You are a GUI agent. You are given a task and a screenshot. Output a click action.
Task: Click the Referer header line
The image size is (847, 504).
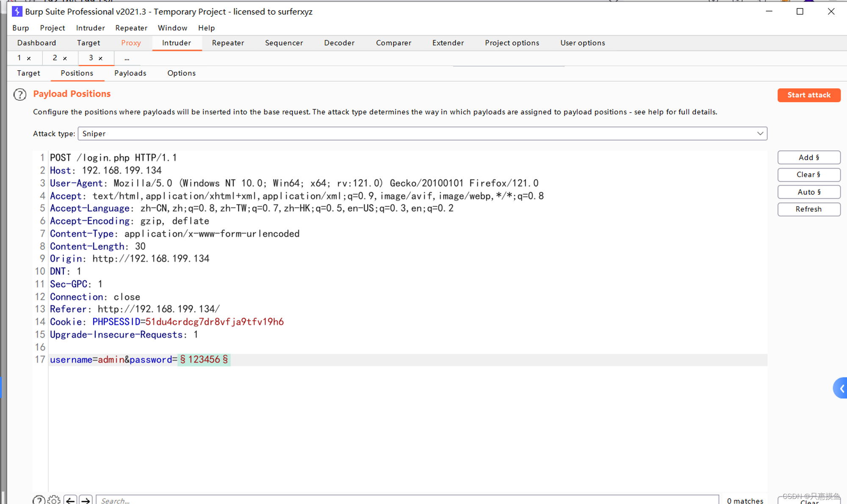click(135, 309)
